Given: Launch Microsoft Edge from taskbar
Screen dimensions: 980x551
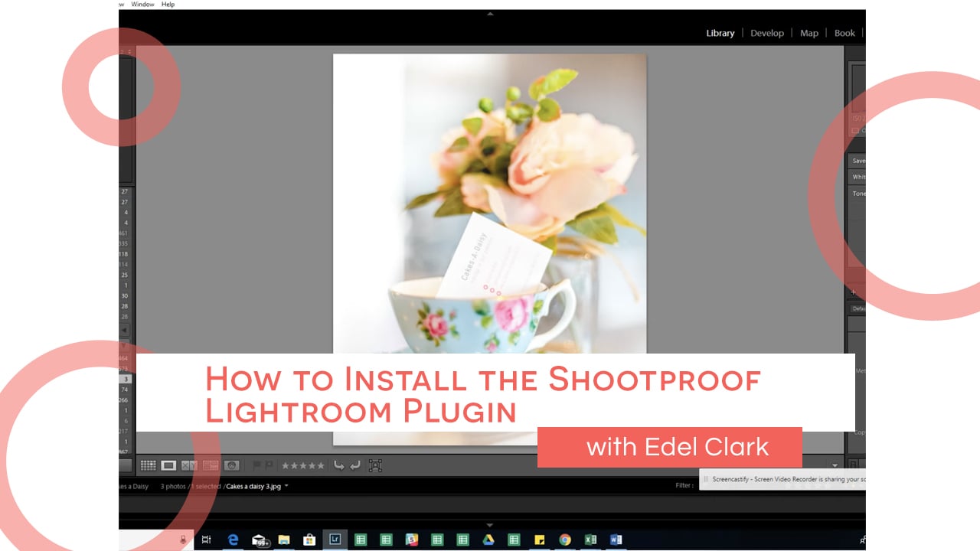Looking at the screenshot, I should 233,540.
